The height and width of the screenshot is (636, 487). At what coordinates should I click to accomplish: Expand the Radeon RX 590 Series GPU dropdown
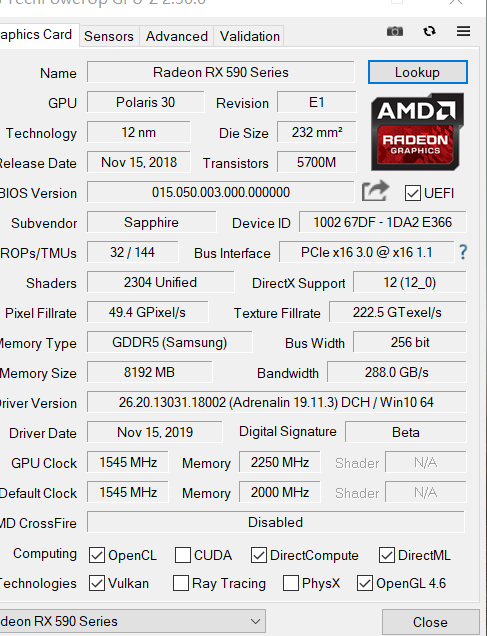point(133,621)
